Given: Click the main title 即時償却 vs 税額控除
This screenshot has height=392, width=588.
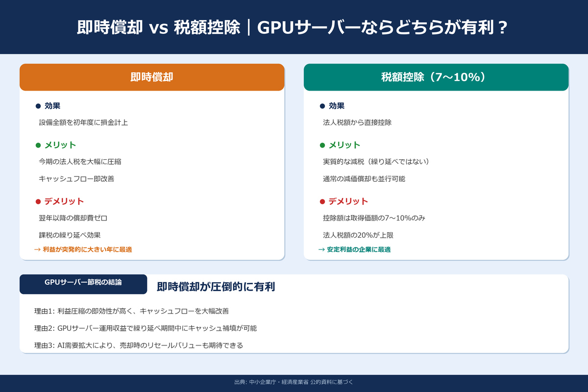Looking at the screenshot, I should 294,28.
